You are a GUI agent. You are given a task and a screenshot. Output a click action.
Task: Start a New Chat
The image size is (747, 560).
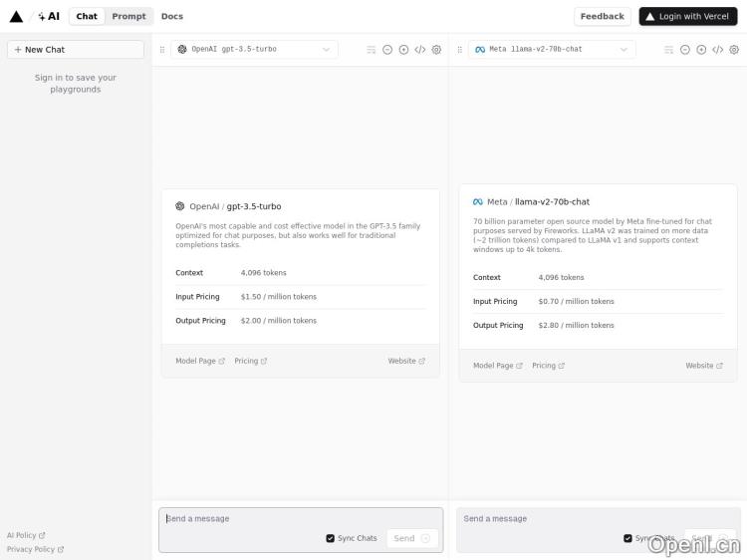pyautogui.click(x=76, y=50)
